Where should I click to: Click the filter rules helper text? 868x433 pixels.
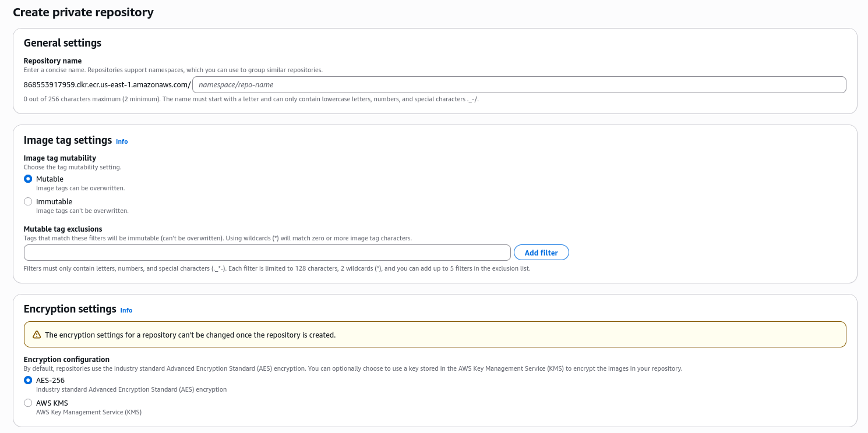[277, 268]
